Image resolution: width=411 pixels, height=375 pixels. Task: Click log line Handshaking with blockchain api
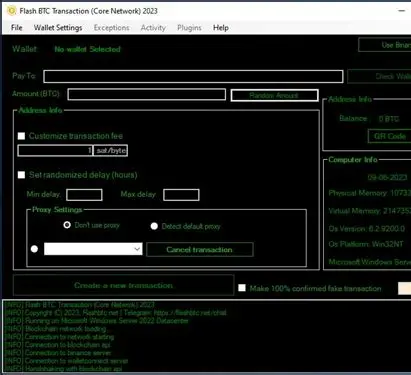click(x=63, y=369)
